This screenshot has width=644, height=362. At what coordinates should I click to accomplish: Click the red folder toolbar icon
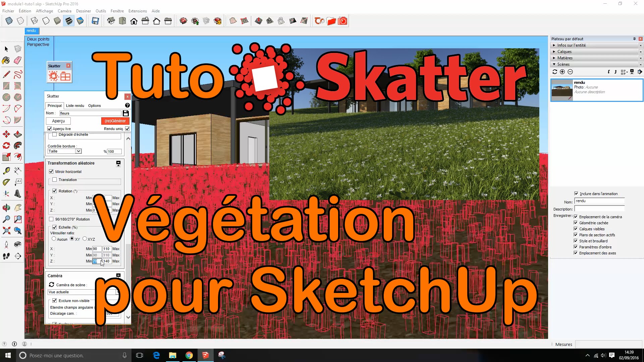[331, 21]
